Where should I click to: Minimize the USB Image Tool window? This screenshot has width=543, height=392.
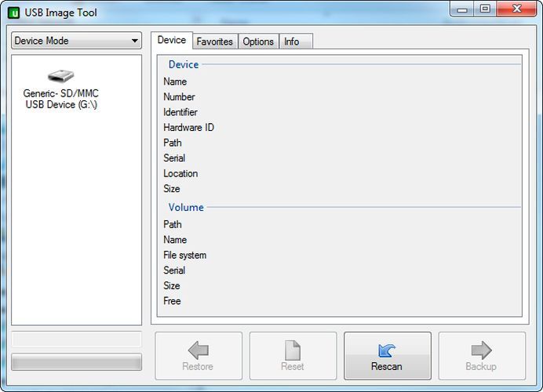click(x=462, y=9)
